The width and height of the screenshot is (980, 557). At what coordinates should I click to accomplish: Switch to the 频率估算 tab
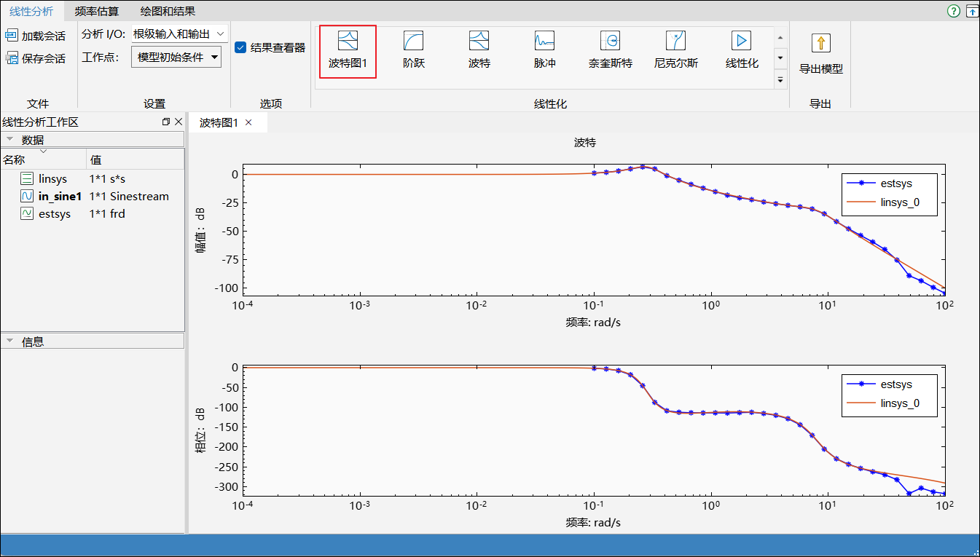click(x=97, y=11)
